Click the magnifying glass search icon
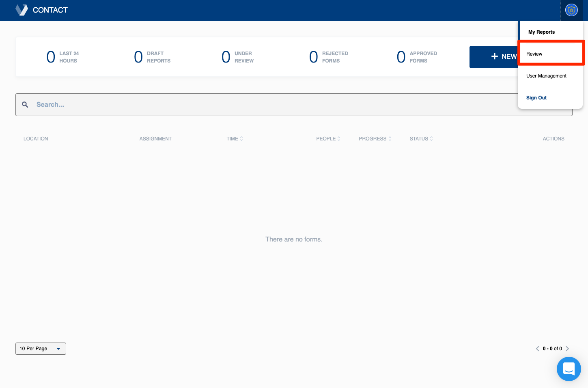 tap(25, 104)
